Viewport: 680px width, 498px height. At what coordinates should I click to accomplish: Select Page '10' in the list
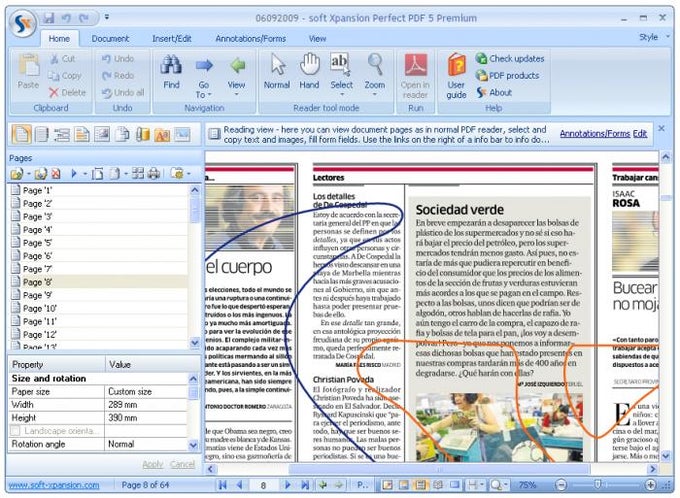click(x=99, y=308)
